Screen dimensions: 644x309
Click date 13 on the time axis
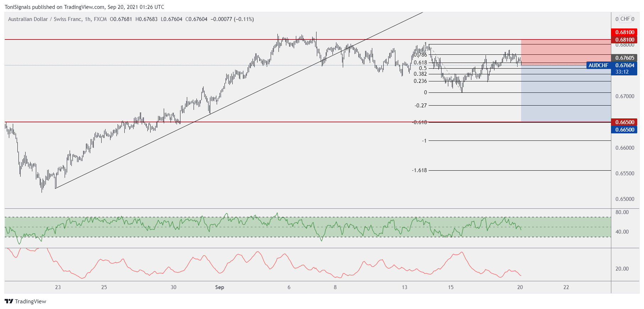click(404, 287)
